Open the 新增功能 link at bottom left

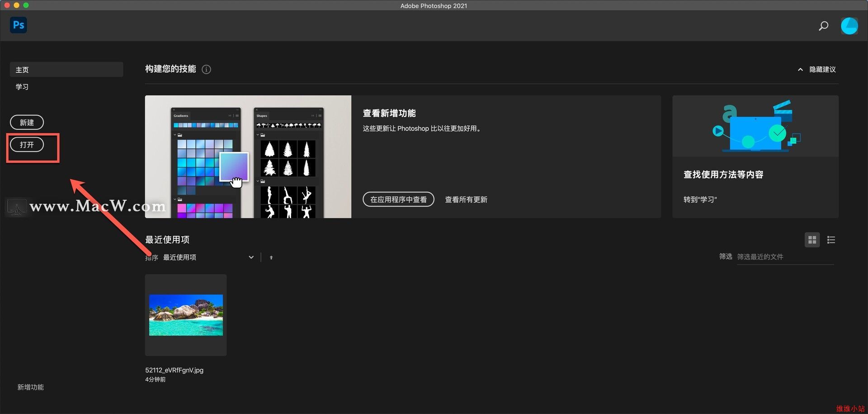coord(30,387)
